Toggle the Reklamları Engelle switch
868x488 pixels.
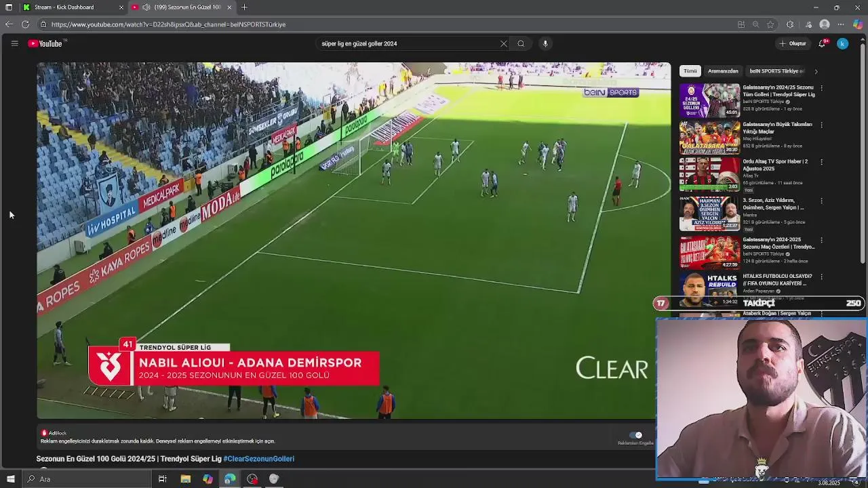click(x=635, y=435)
